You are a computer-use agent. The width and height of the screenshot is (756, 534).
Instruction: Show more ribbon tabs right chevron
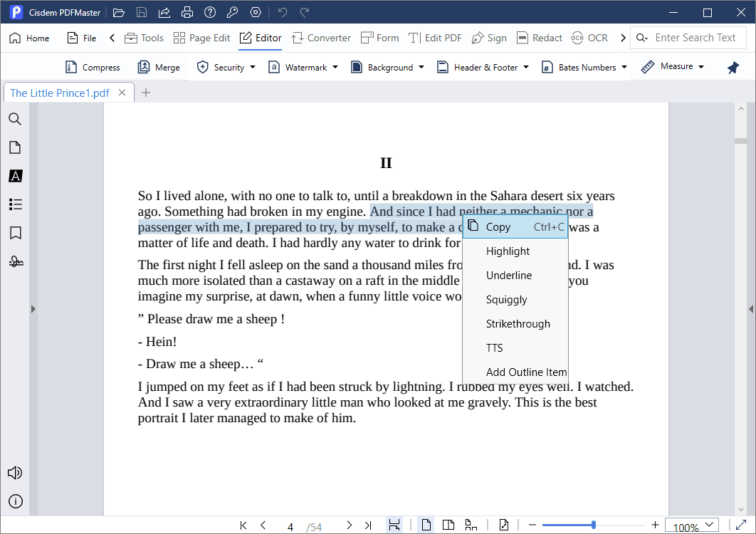point(623,38)
